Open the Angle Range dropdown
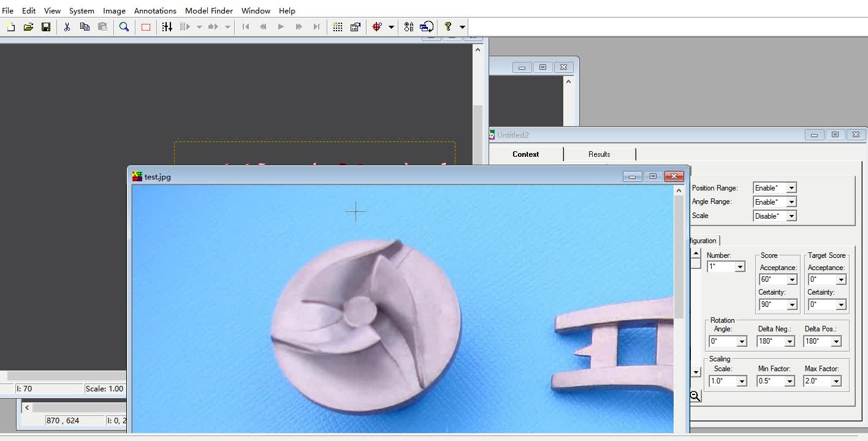 click(x=791, y=202)
